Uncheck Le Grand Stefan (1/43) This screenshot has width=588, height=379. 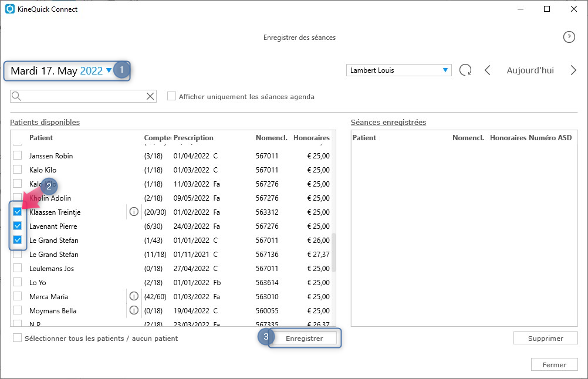click(x=17, y=240)
